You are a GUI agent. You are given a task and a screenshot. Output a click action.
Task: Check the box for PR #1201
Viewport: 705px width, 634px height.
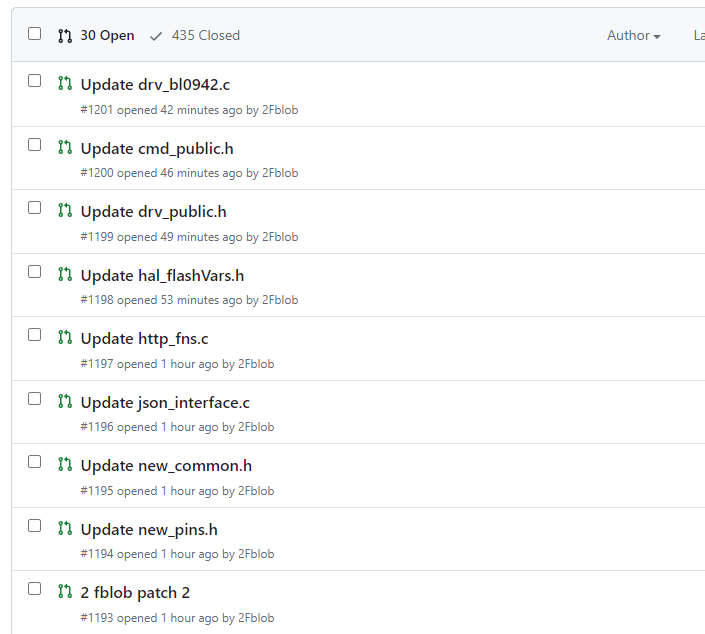[35, 80]
